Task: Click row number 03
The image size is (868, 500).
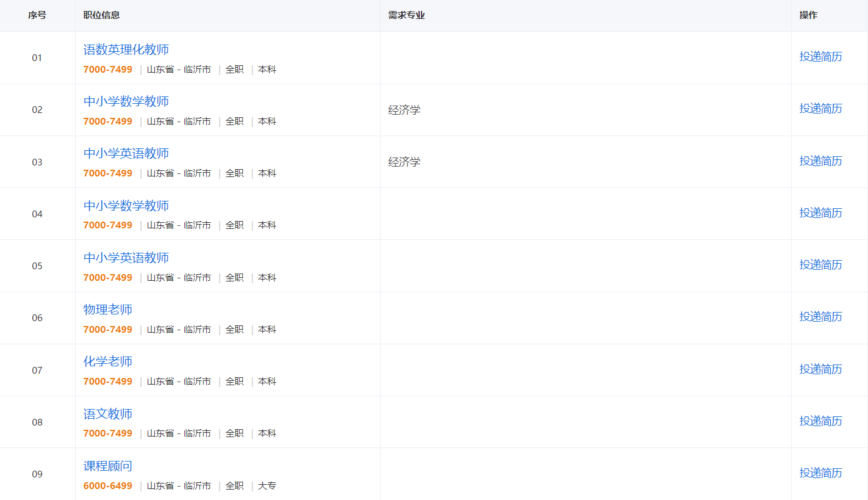Action: [x=37, y=162]
